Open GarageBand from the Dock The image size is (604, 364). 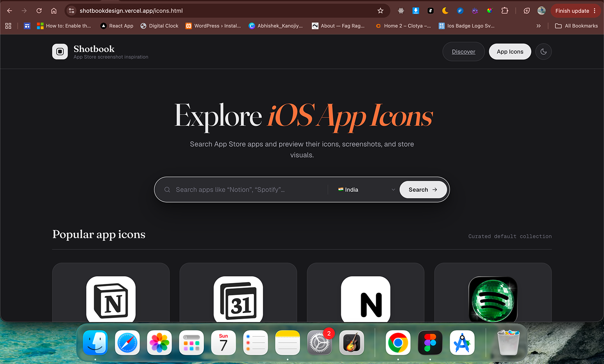pyautogui.click(x=352, y=343)
